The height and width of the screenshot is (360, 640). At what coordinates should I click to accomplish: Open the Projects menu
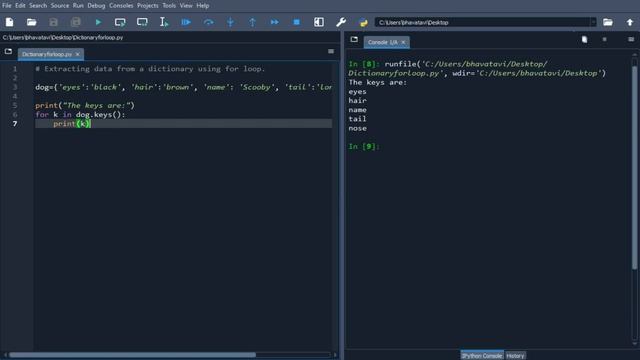pos(148,6)
